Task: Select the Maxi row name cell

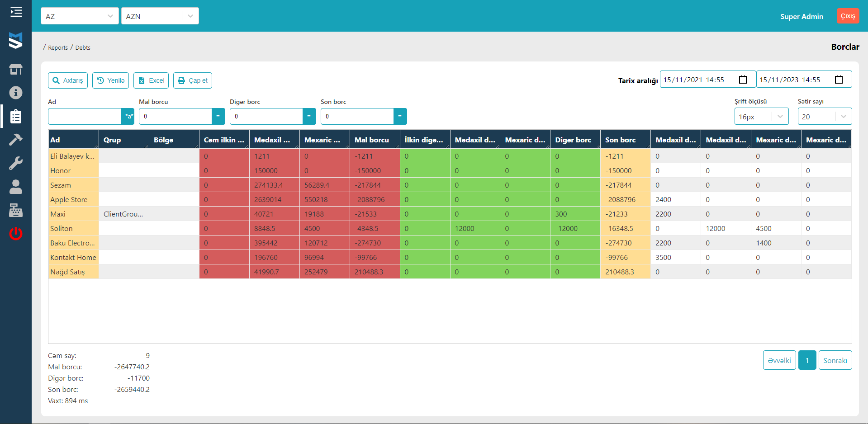Action: click(73, 214)
